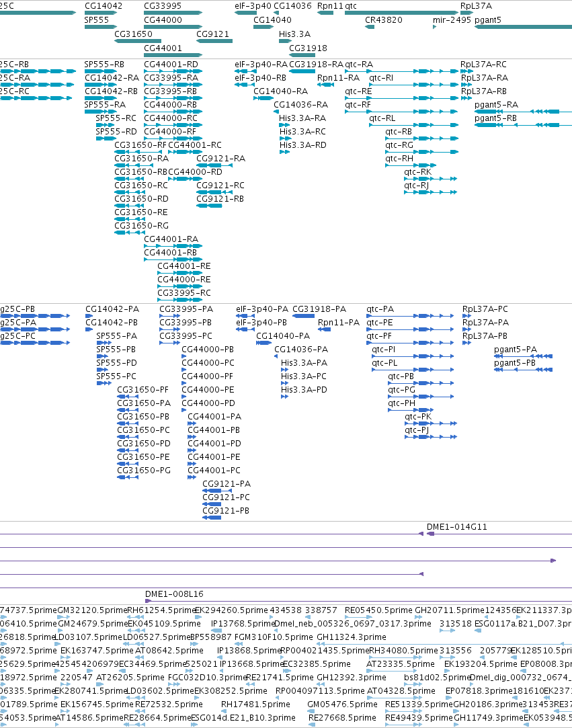This screenshot has width=572, height=728.
Task: Click protein RpL37A-PB
Action: [x=485, y=336]
